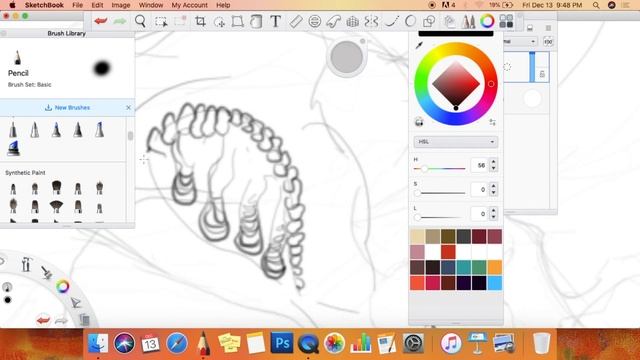This screenshot has width=640, height=360.
Task: Toggle Predictive Stroke in the toolbar
Action: click(410, 21)
